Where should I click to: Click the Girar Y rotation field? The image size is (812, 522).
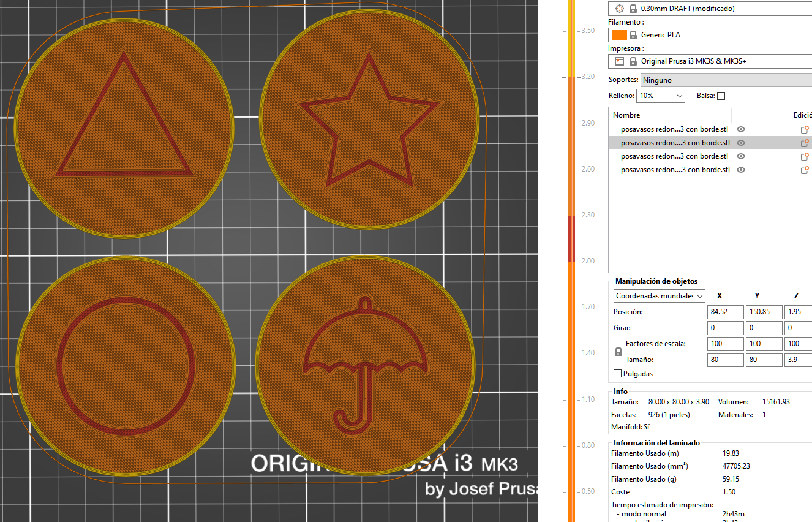(764, 328)
